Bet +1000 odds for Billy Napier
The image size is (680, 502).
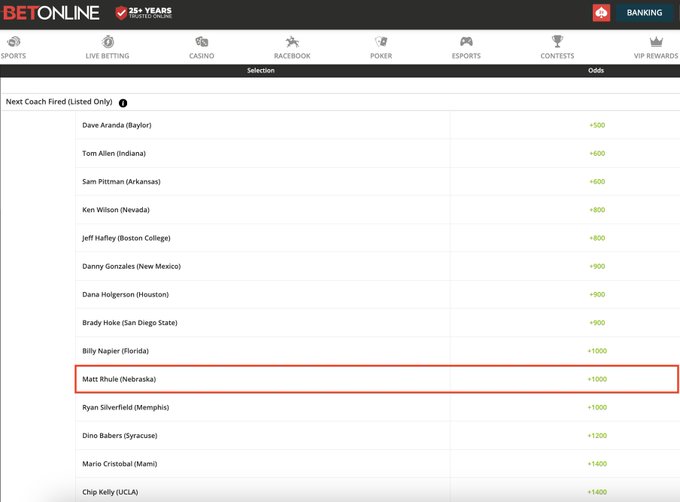coord(597,351)
